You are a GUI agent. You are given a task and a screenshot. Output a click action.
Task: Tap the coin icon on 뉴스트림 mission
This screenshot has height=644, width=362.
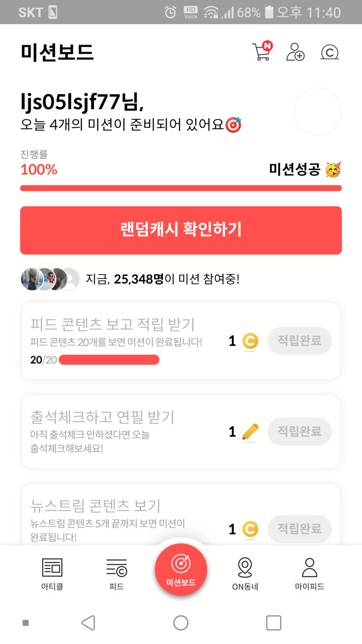pyautogui.click(x=250, y=529)
